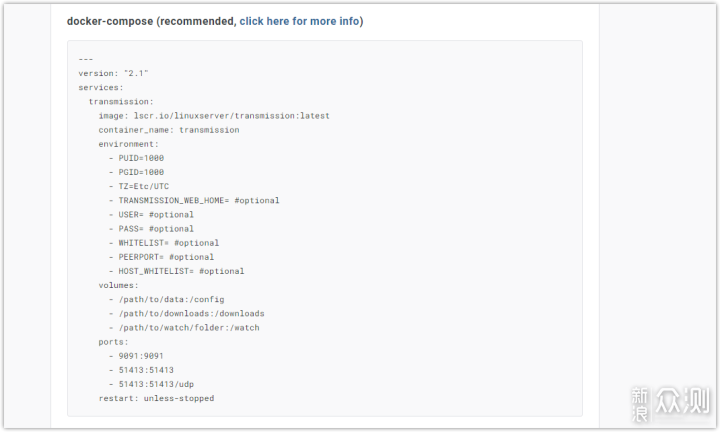Click the USER= #optional line
Screen dimensions: 720x432
(156, 214)
